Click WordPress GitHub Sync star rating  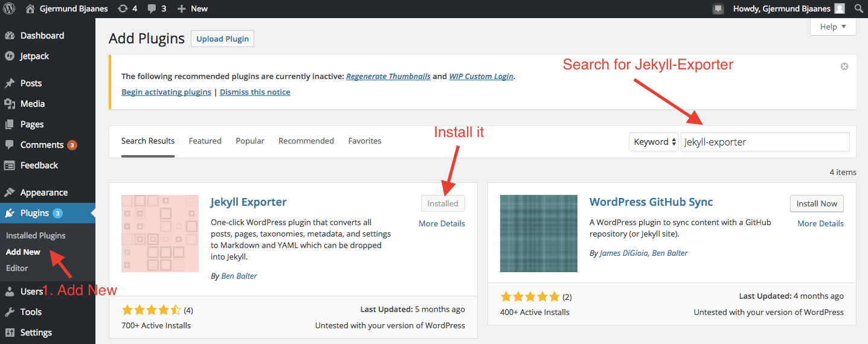click(x=530, y=296)
